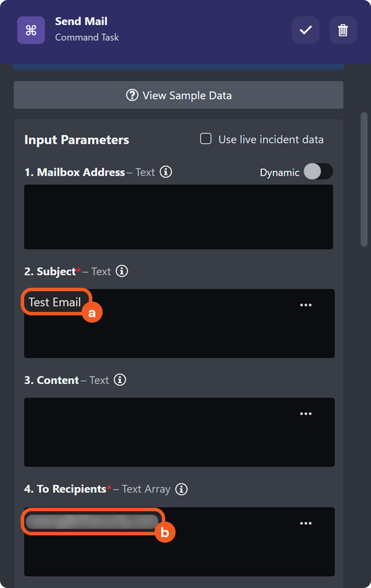Open the Subject field ellipsis menu
The height and width of the screenshot is (588, 371).
coord(306,305)
